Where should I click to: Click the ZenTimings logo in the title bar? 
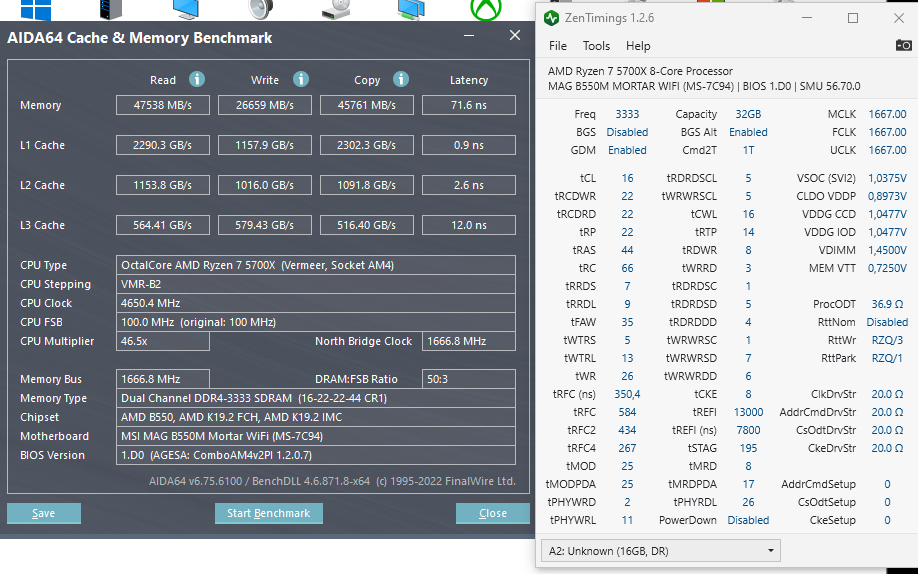coord(551,18)
